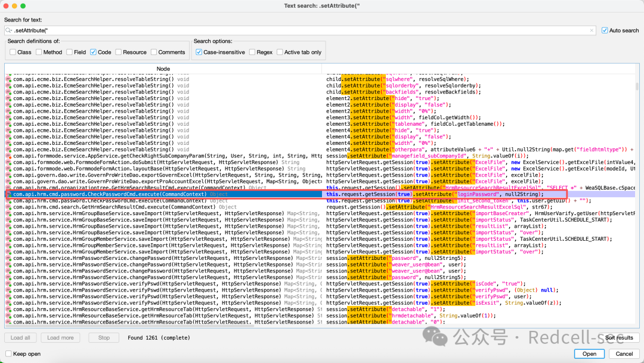The height and width of the screenshot is (363, 644).
Task: Disable the Auto search checkbox
Action: 605,30
